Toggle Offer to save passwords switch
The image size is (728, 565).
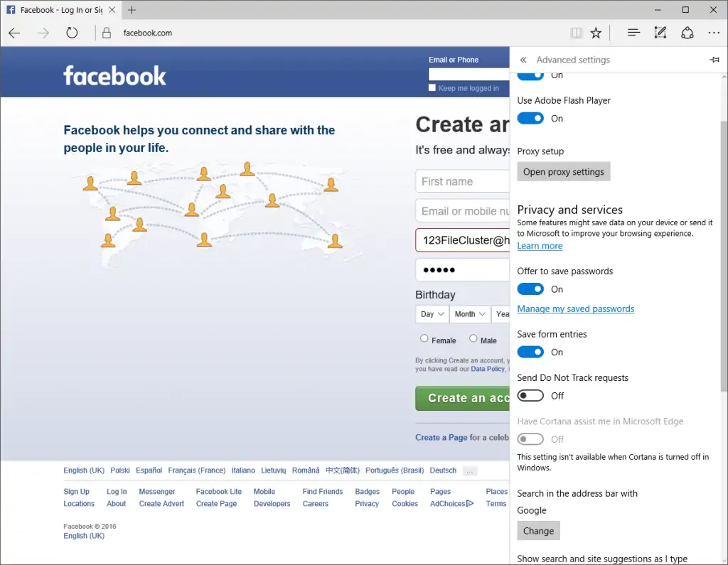530,289
